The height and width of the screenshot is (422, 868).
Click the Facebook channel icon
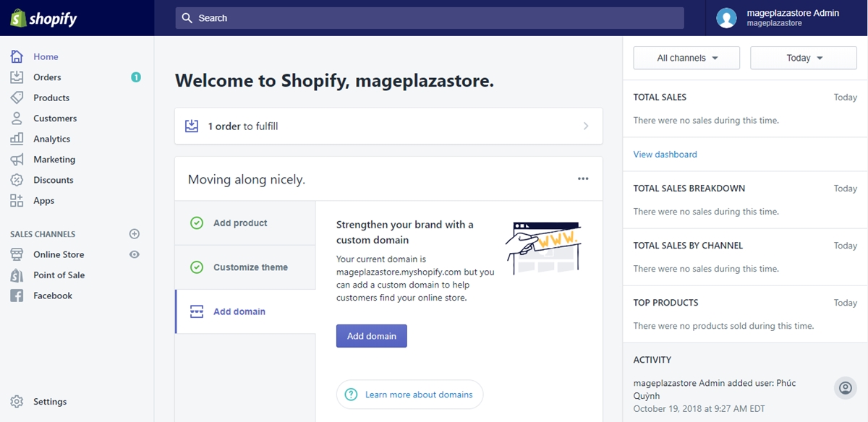click(x=17, y=296)
